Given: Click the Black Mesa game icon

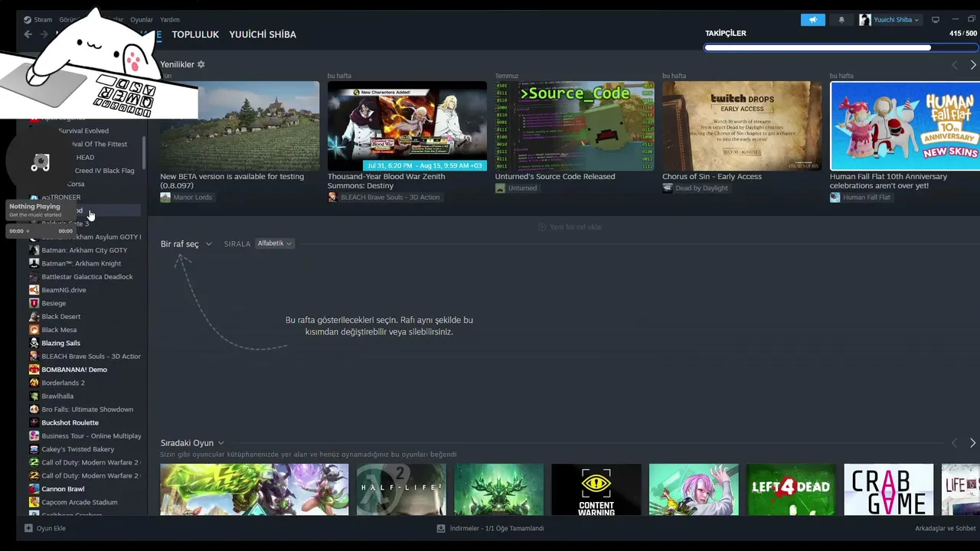Looking at the screenshot, I should pyautogui.click(x=34, y=330).
